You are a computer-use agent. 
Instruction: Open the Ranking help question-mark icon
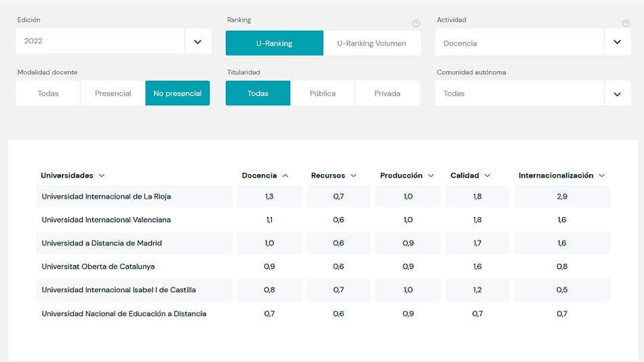(416, 24)
